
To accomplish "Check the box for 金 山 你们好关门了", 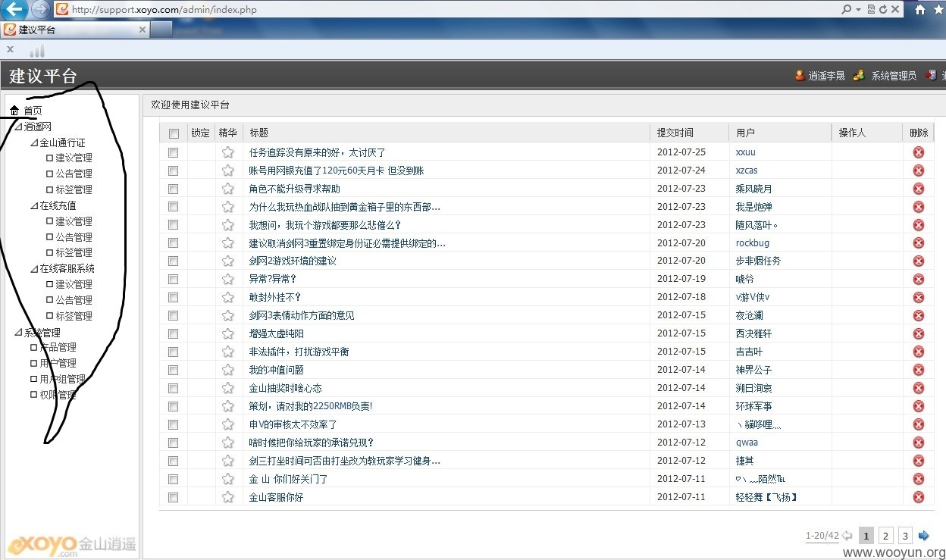I will coord(174,479).
